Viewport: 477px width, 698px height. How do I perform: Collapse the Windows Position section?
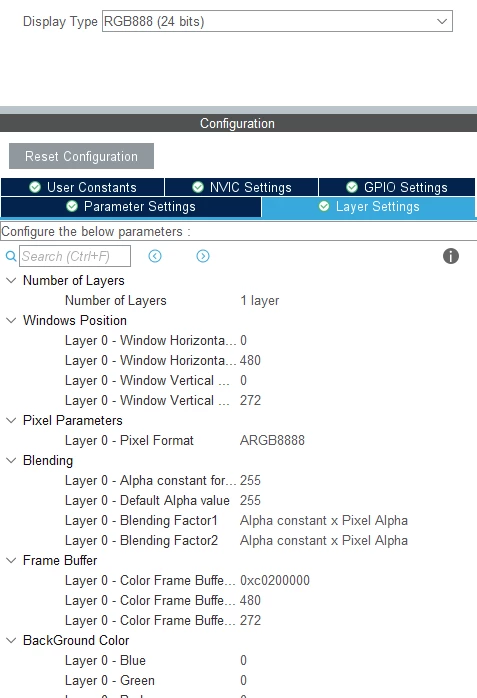[11, 321]
